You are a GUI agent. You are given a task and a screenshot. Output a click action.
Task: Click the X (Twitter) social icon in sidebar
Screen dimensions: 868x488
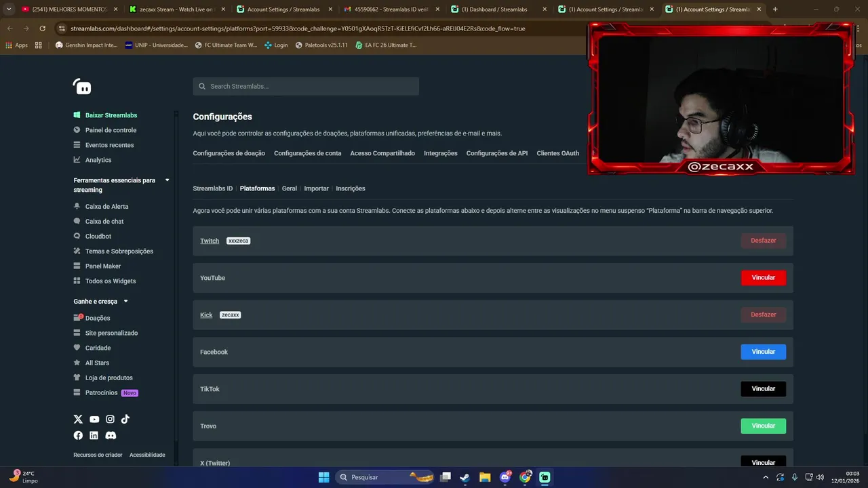78,420
